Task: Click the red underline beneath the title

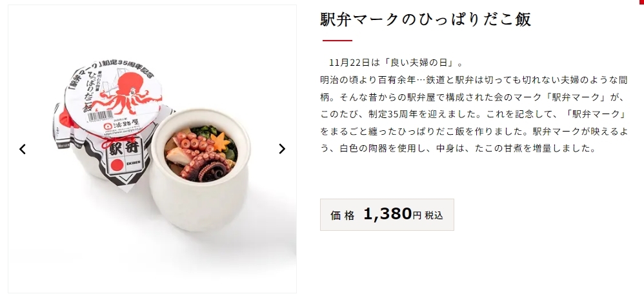Action: (336, 41)
